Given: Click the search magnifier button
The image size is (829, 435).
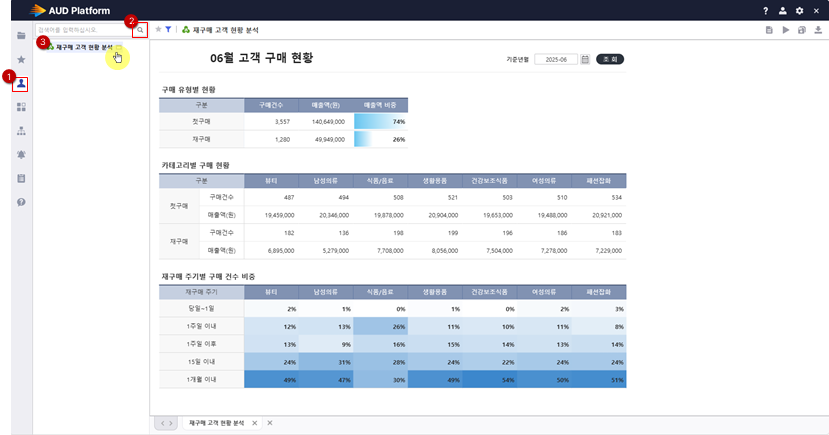Looking at the screenshot, I should (x=140, y=31).
